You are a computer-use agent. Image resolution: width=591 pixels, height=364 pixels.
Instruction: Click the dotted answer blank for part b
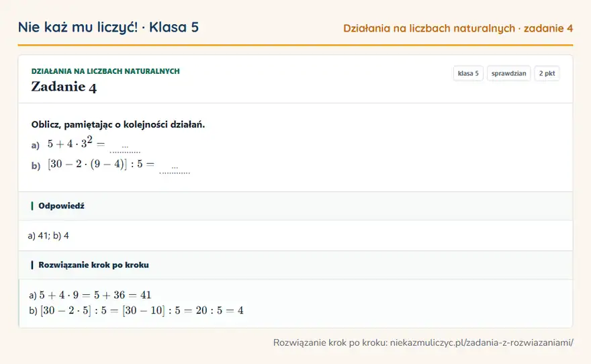175,169
